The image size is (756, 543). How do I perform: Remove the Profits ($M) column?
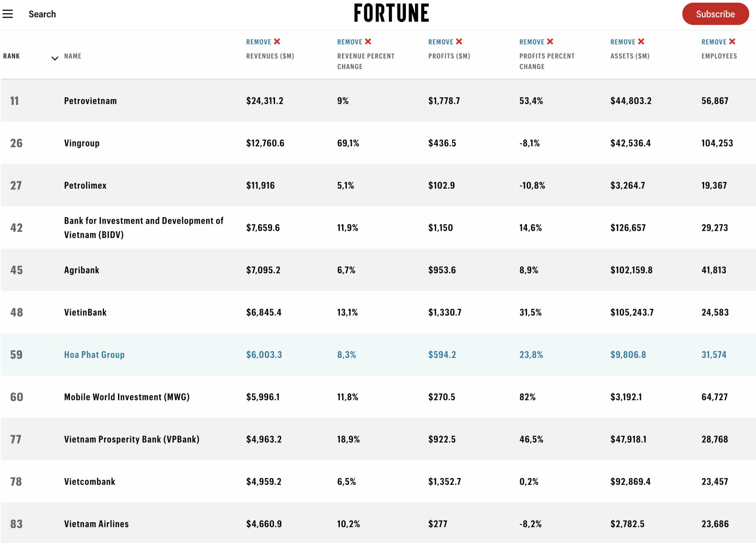point(445,42)
